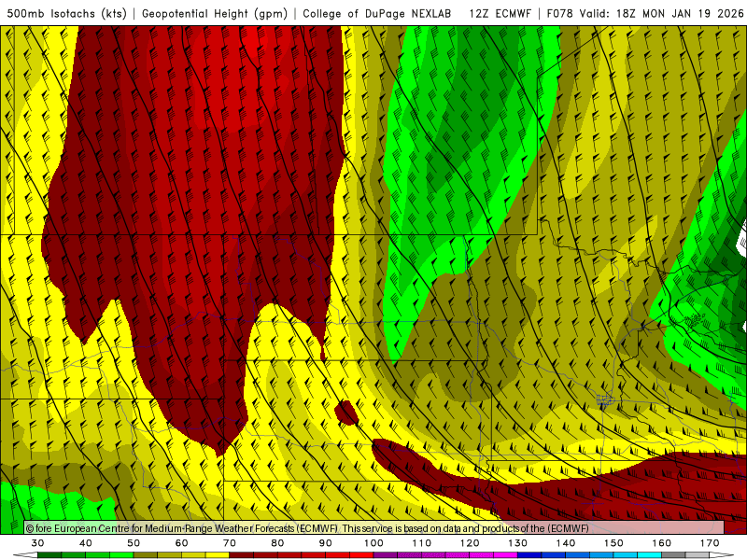Click the "500mb Isotachs (kts)" title text
Image resolution: width=747 pixels, height=560 pixels.
[x=66, y=13]
